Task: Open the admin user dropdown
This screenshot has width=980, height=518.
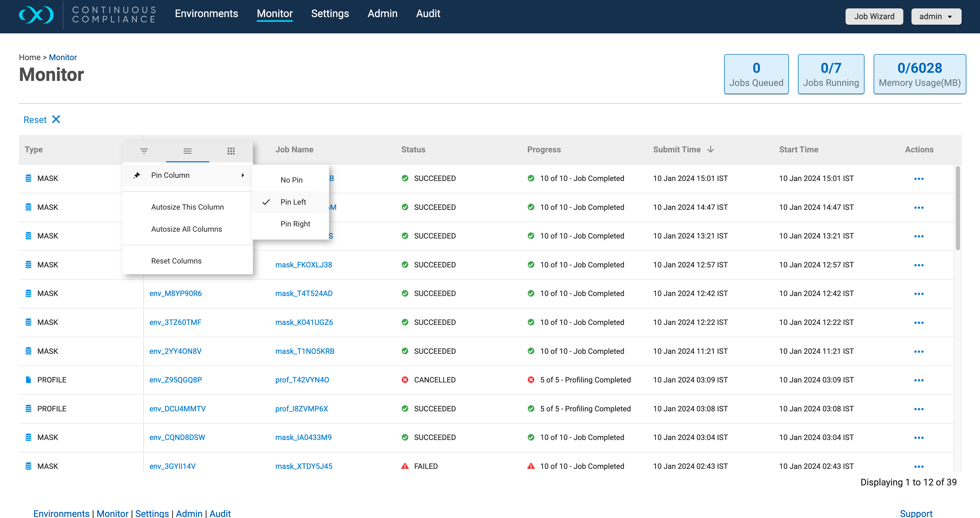Action: (936, 16)
